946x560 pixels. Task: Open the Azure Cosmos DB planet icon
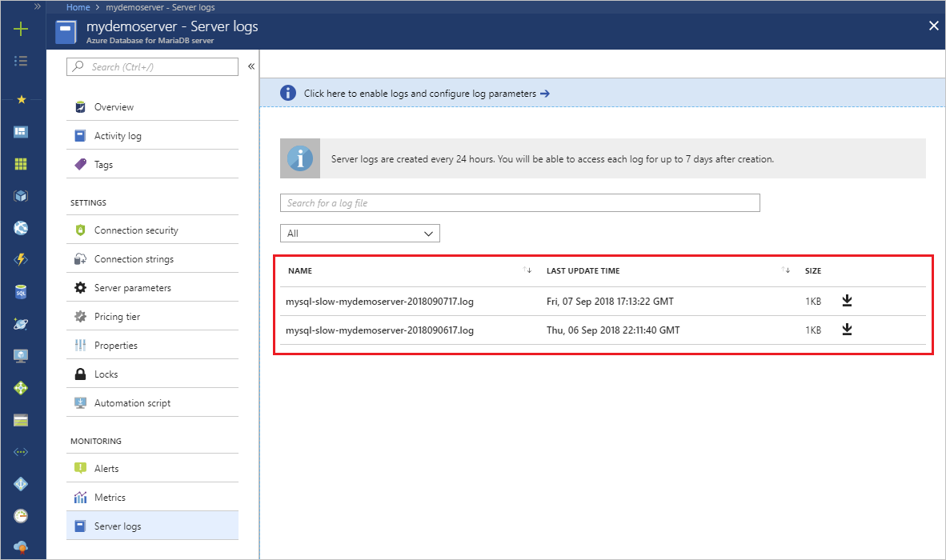21,324
